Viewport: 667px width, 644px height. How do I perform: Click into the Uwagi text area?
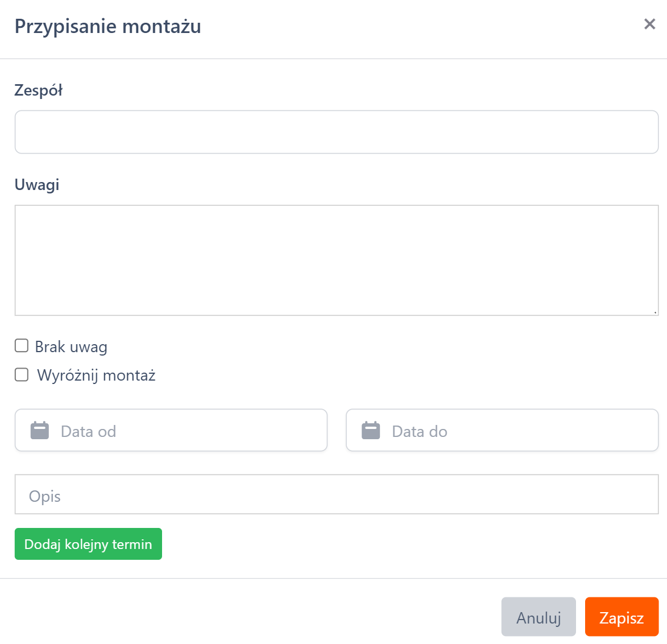[x=336, y=260]
